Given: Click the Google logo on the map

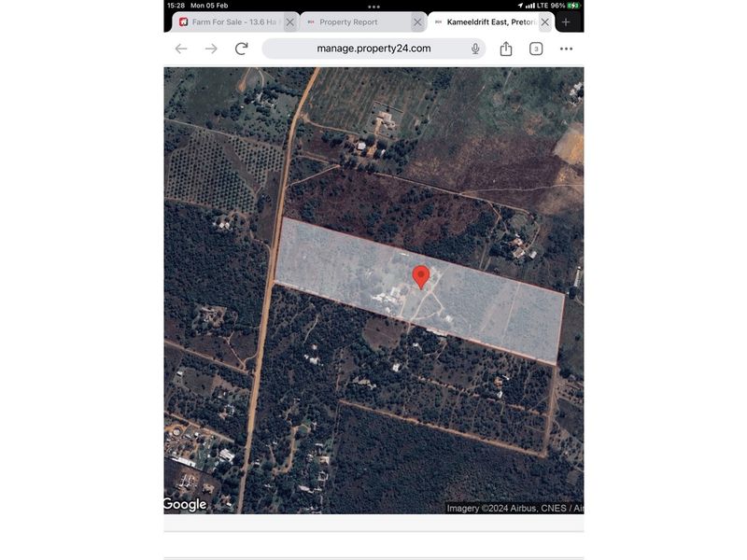Looking at the screenshot, I should tap(185, 504).
